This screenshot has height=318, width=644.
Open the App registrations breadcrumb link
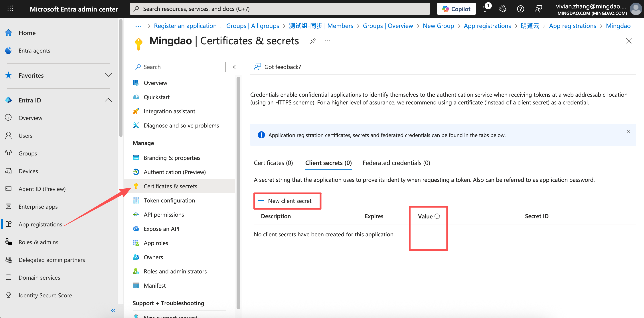(572, 26)
